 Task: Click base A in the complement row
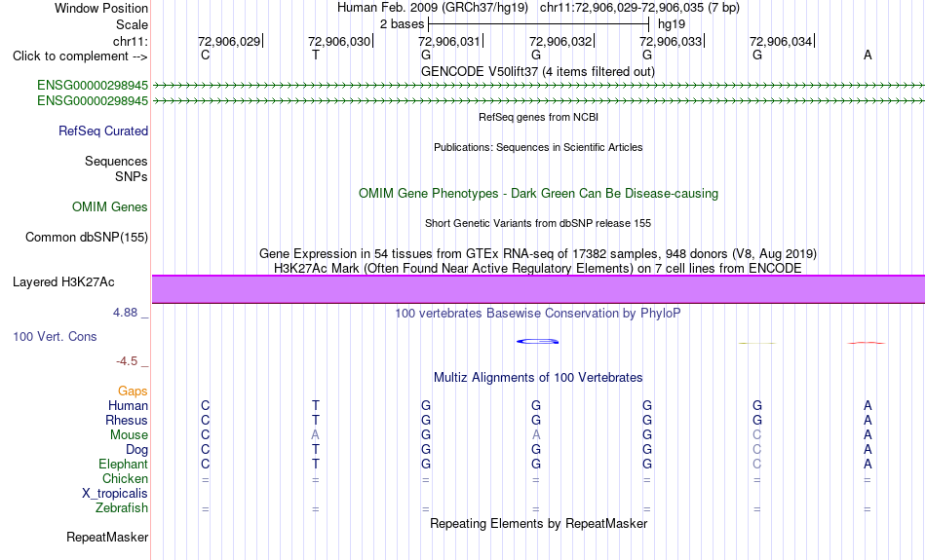click(868, 55)
